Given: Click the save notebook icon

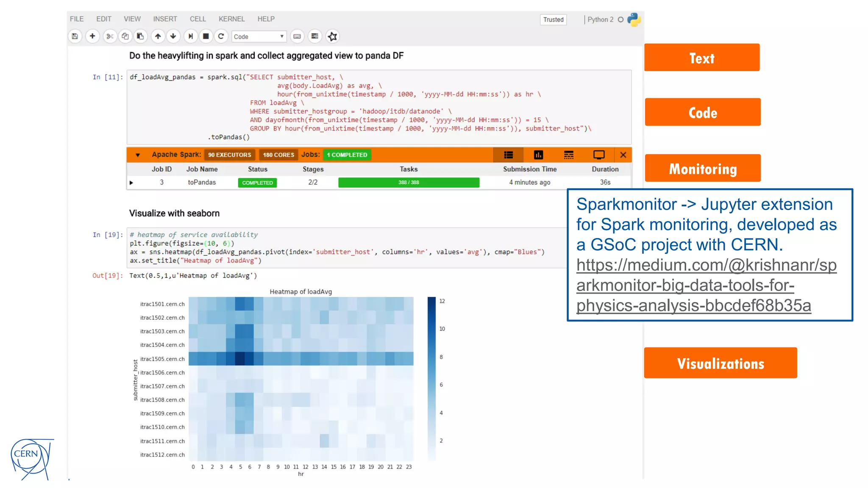Looking at the screenshot, I should 75,36.
